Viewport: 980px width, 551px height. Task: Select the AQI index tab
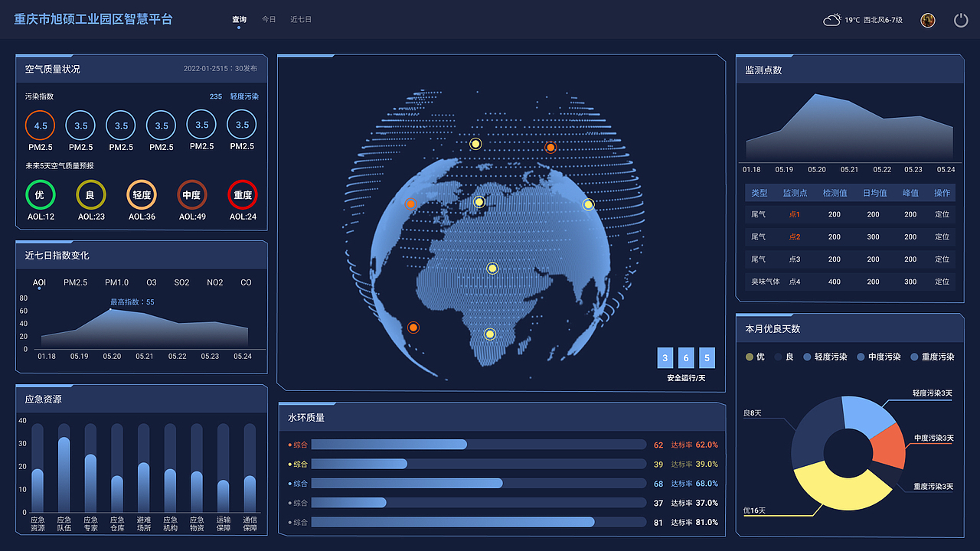pos(39,282)
